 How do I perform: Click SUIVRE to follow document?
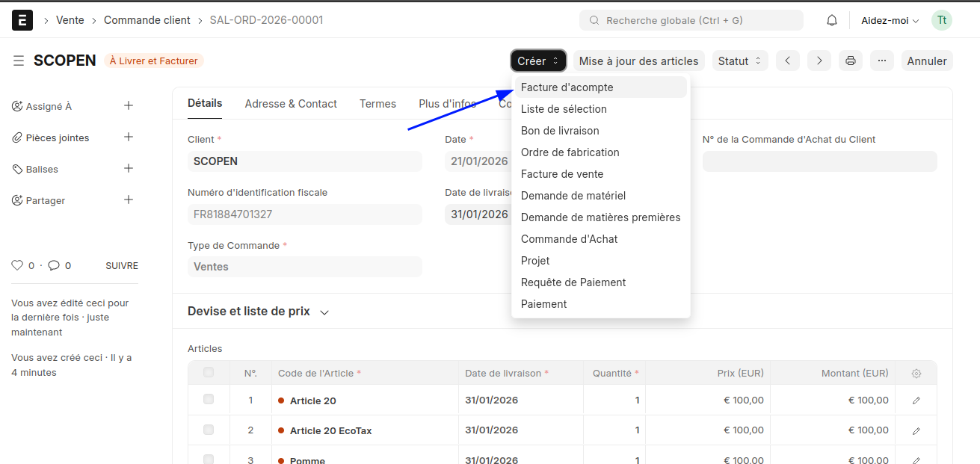click(122, 265)
